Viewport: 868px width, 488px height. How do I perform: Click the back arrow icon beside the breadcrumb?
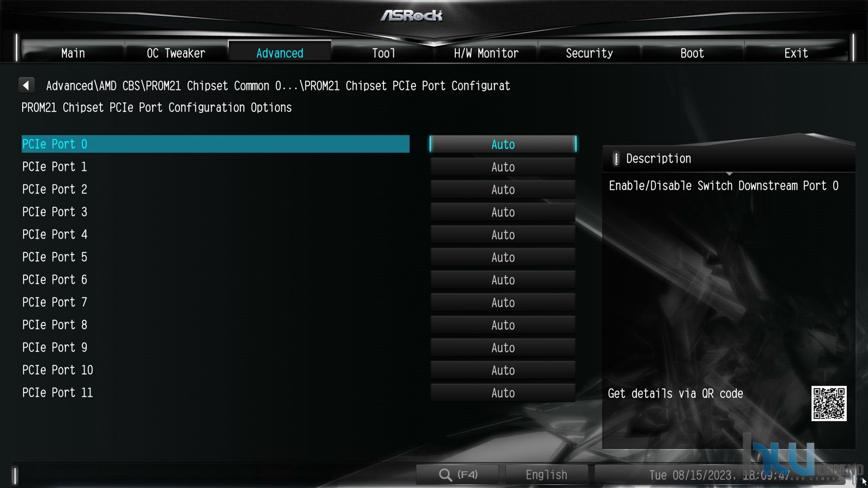26,85
